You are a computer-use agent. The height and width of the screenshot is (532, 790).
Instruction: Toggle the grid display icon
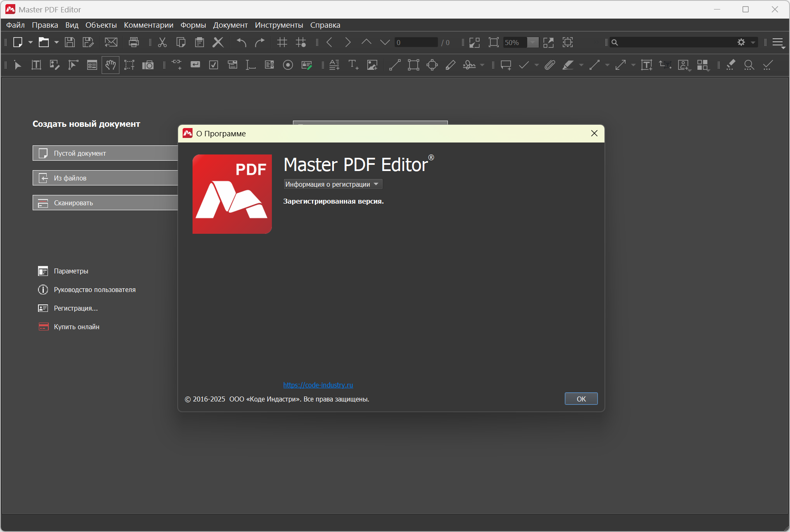(282, 42)
